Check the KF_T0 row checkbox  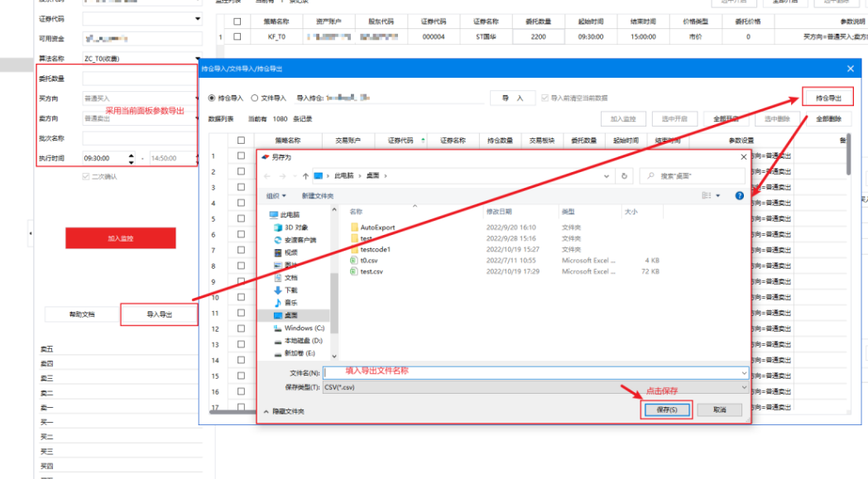[x=237, y=36]
